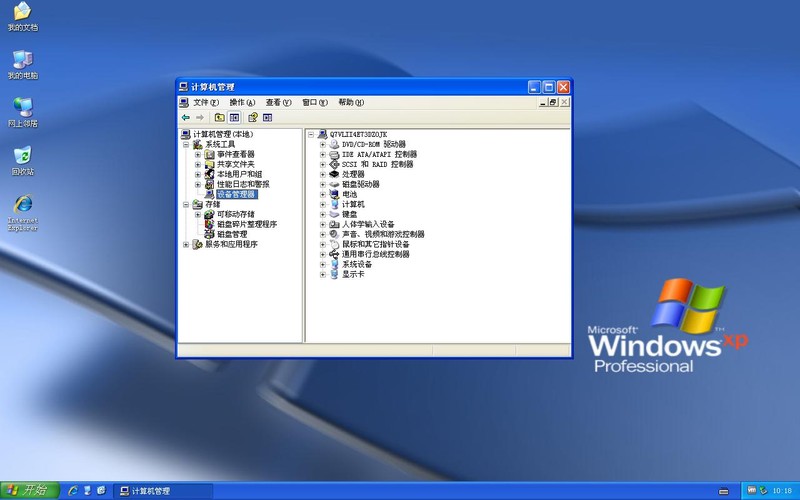The height and width of the screenshot is (500, 800).
Task: Click the 处理器 chip icon
Action: (x=334, y=174)
